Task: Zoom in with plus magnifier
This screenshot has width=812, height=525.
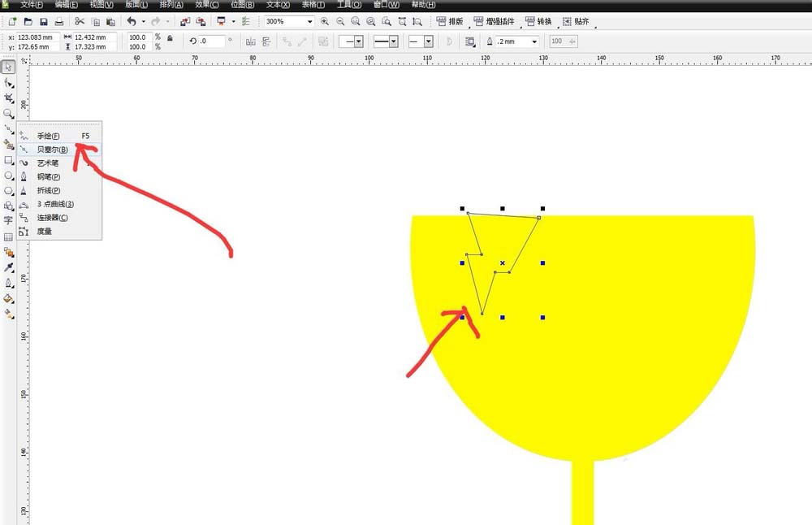Action: [325, 21]
